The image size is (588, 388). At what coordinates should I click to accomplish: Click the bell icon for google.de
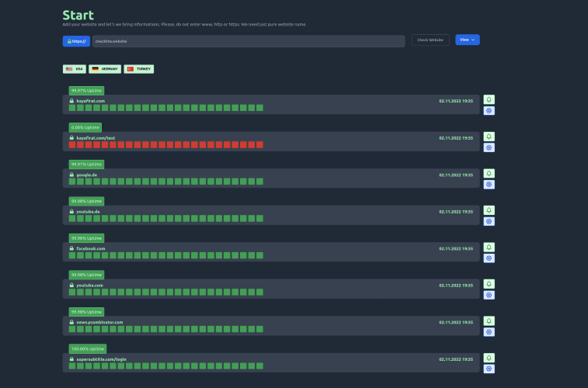[489, 173]
